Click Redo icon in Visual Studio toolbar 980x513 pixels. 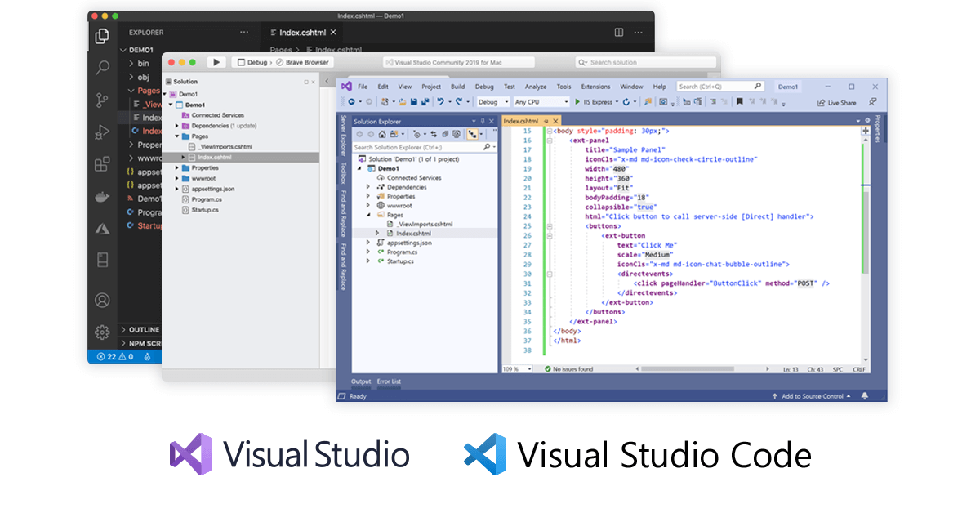pos(459,101)
